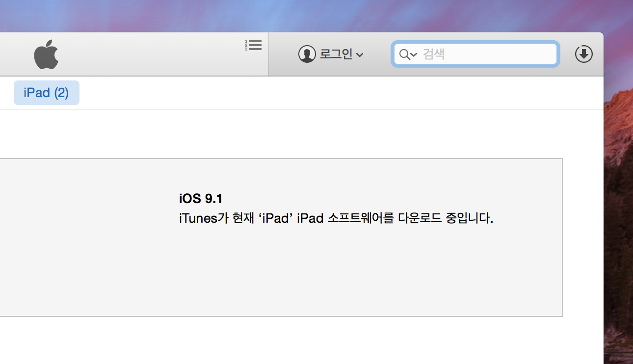633x364 pixels.
Task: Click the account profile icon
Action: (x=307, y=54)
